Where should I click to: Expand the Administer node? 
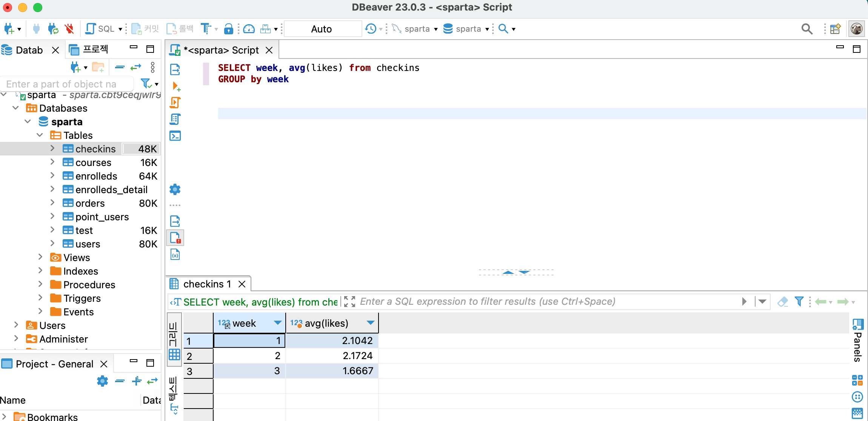[16, 339]
